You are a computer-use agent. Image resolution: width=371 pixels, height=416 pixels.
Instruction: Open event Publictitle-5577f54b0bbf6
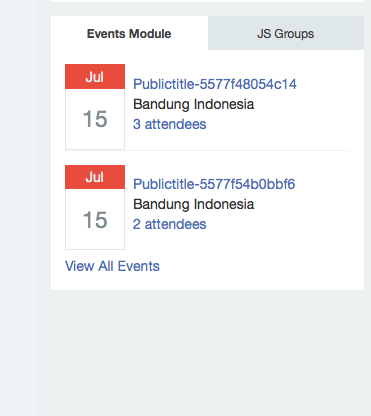(x=214, y=184)
